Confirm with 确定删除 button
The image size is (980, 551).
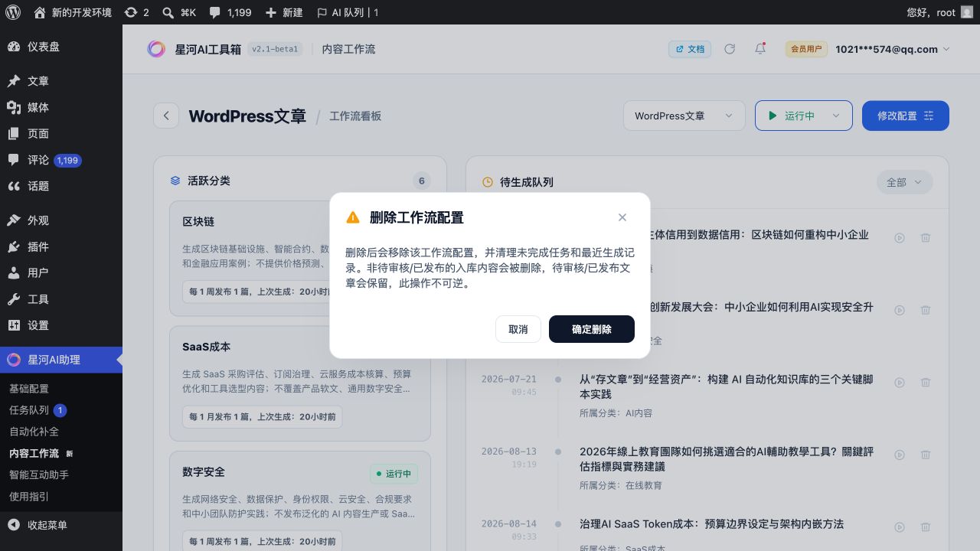tap(592, 329)
